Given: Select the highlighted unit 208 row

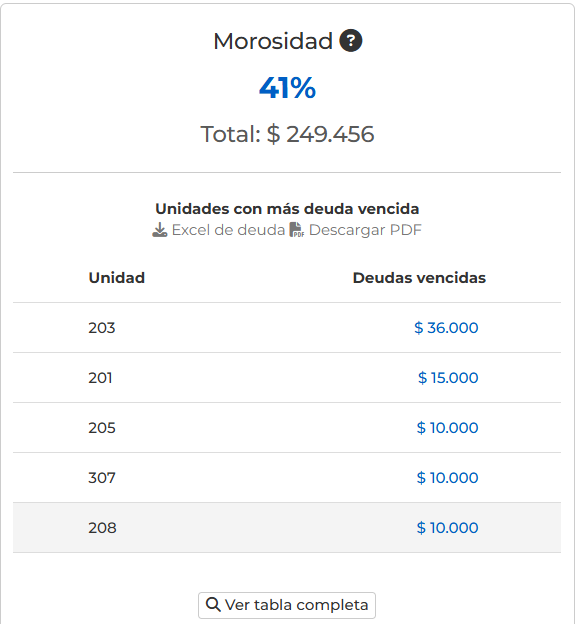Looking at the screenshot, I should [287, 528].
